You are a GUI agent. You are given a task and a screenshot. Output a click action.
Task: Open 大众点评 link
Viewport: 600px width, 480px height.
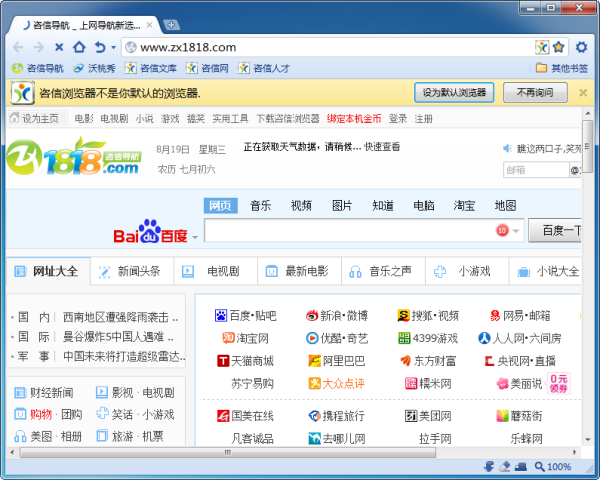point(337,384)
